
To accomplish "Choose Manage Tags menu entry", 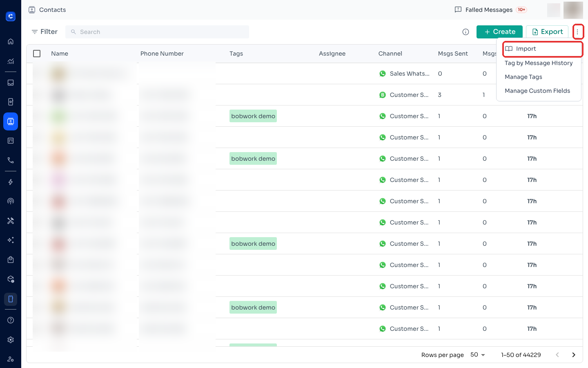I will [x=523, y=77].
